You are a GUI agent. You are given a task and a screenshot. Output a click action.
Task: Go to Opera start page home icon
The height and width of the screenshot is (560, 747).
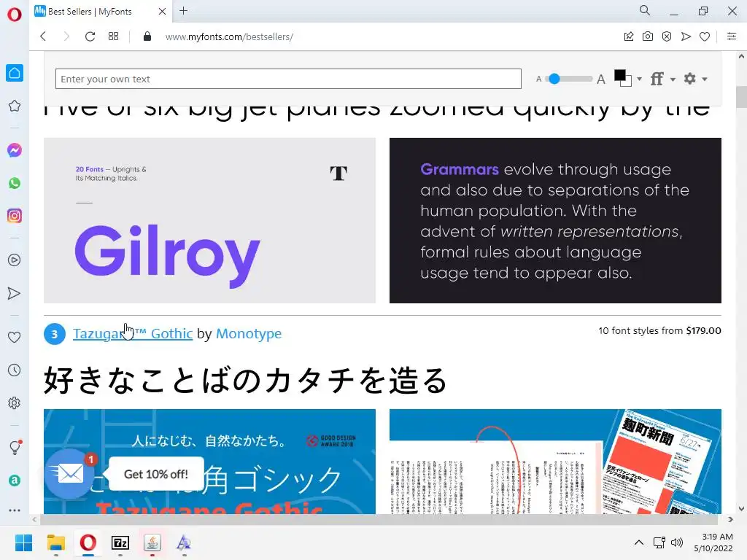[15, 73]
